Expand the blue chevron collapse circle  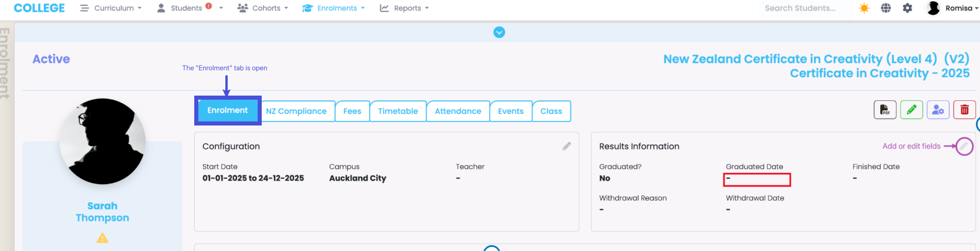[499, 32]
